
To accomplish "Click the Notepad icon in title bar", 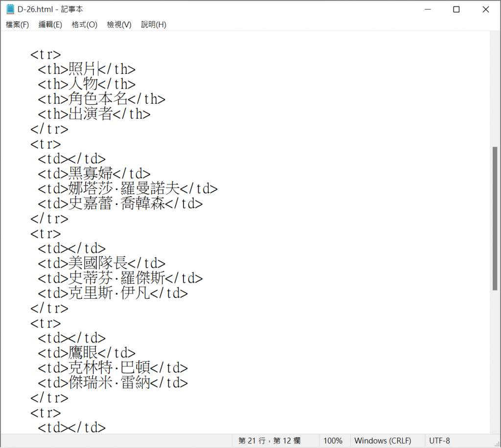I will (10, 9).
